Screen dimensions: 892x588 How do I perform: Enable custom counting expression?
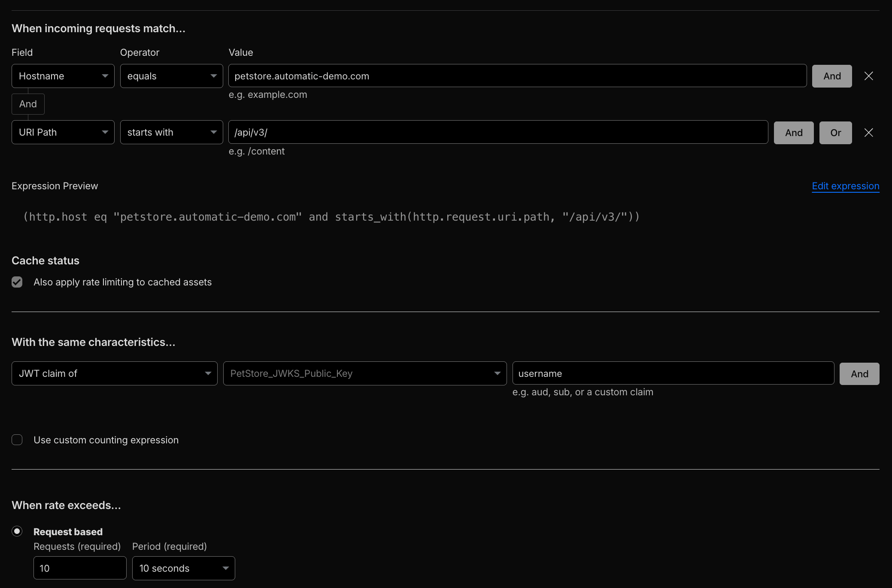click(x=17, y=439)
